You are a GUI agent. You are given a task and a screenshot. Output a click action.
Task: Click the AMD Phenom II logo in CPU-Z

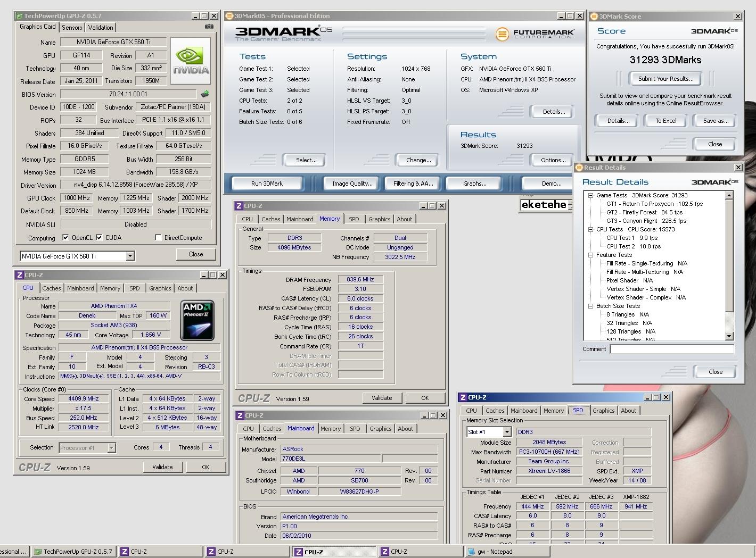pos(198,321)
